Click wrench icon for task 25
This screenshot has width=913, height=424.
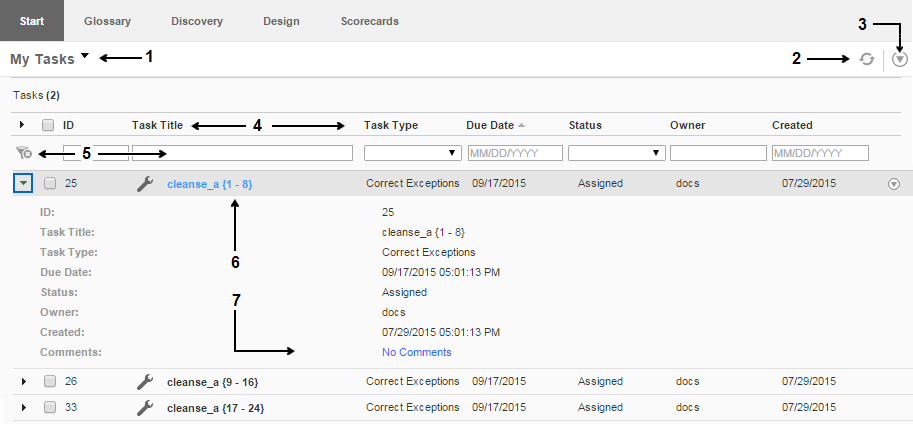coord(145,184)
